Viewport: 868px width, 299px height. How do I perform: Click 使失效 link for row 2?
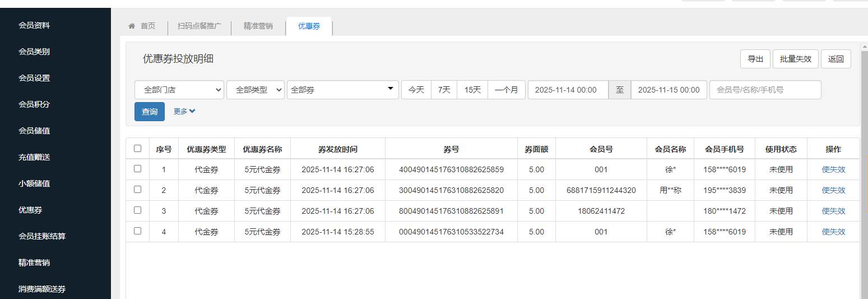pos(833,190)
